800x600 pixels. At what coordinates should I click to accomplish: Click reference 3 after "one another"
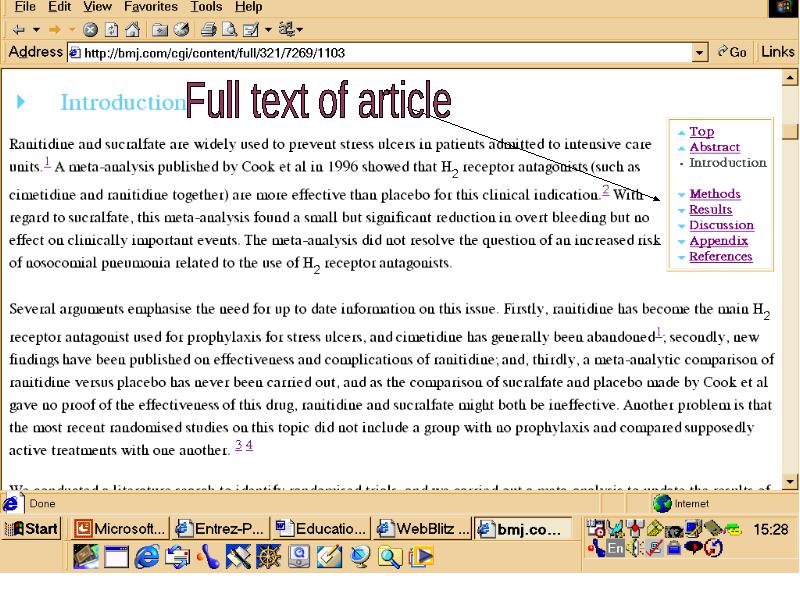238,445
